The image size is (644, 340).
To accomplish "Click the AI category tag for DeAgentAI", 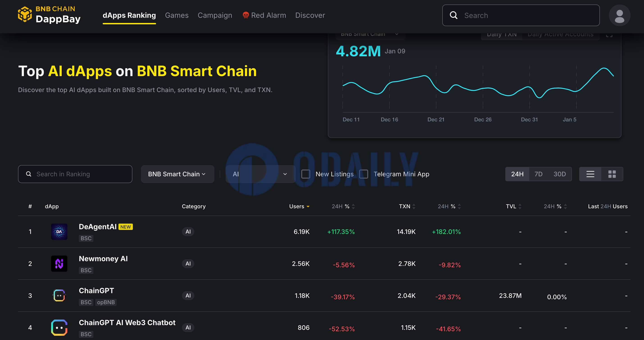I will (x=188, y=232).
